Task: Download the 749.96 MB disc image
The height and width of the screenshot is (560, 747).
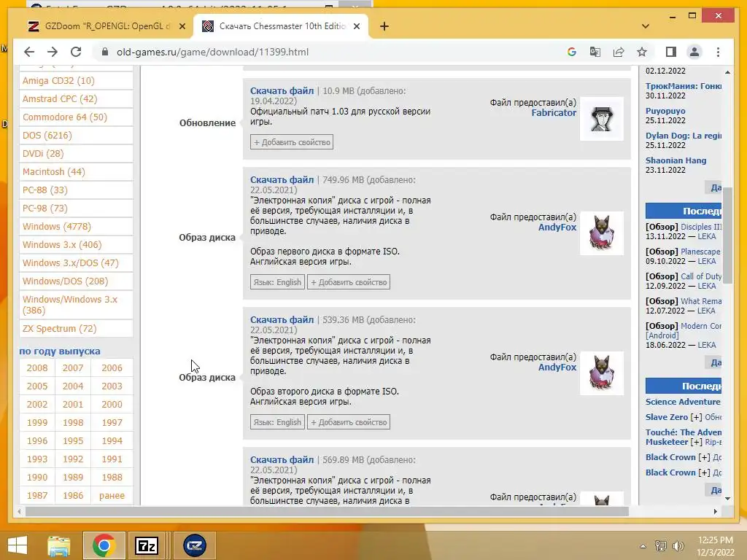Action: pyautogui.click(x=282, y=179)
